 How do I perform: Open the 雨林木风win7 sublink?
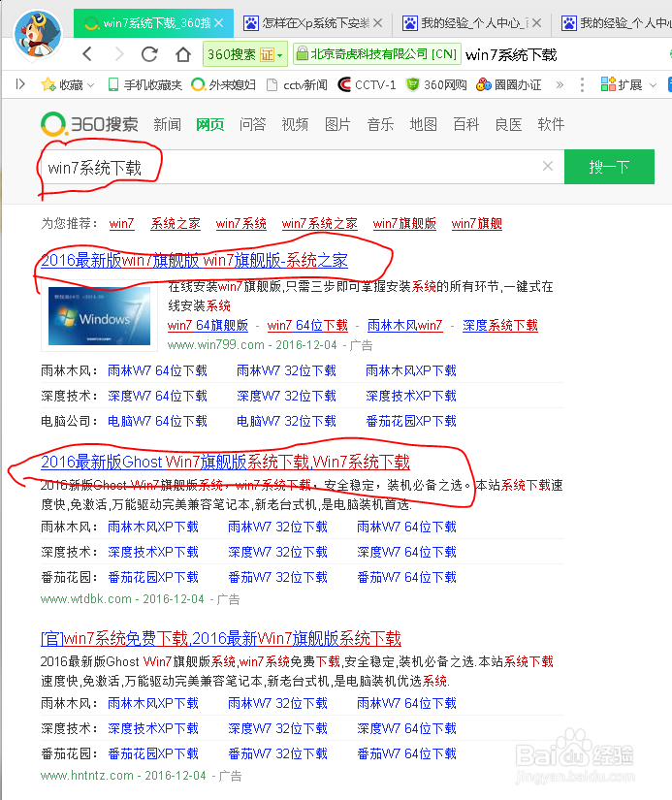(x=405, y=326)
